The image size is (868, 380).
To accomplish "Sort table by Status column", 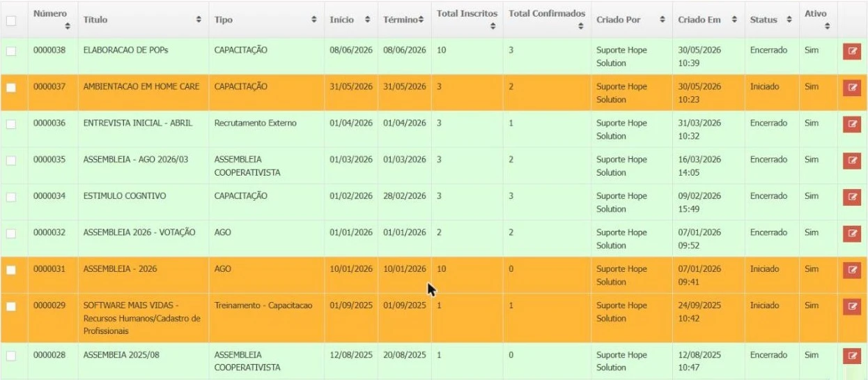I will point(771,20).
